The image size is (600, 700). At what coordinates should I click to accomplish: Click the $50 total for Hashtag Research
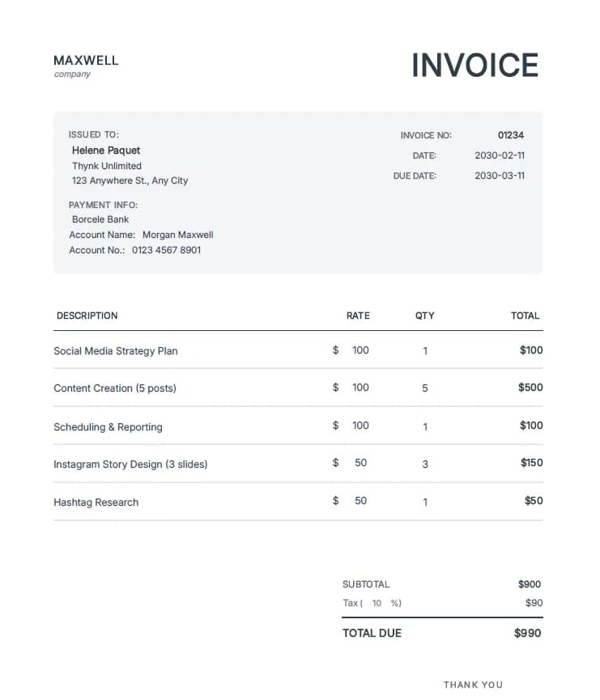coord(534,500)
